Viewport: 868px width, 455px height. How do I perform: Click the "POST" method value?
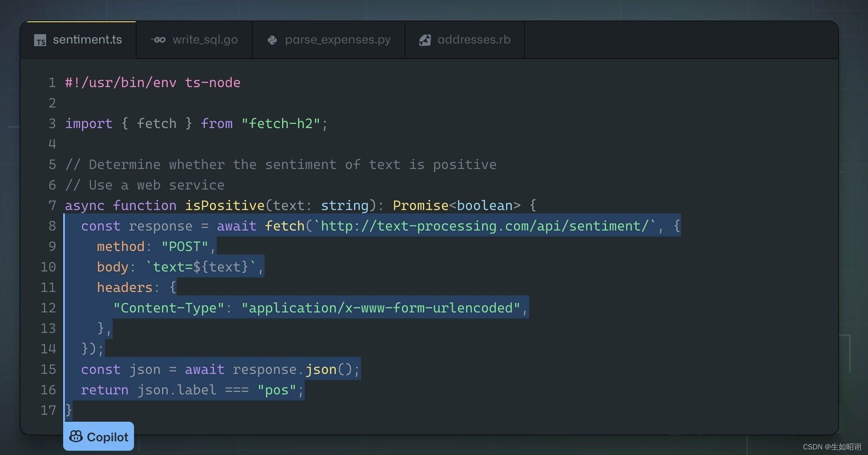184,246
